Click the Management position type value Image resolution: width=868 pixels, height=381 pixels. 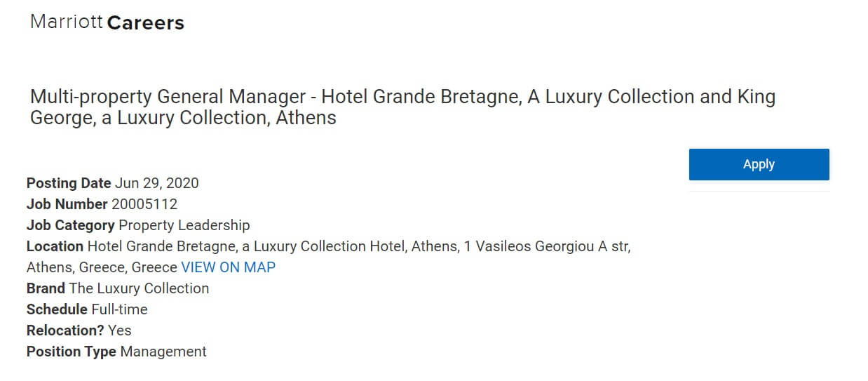[x=163, y=352]
